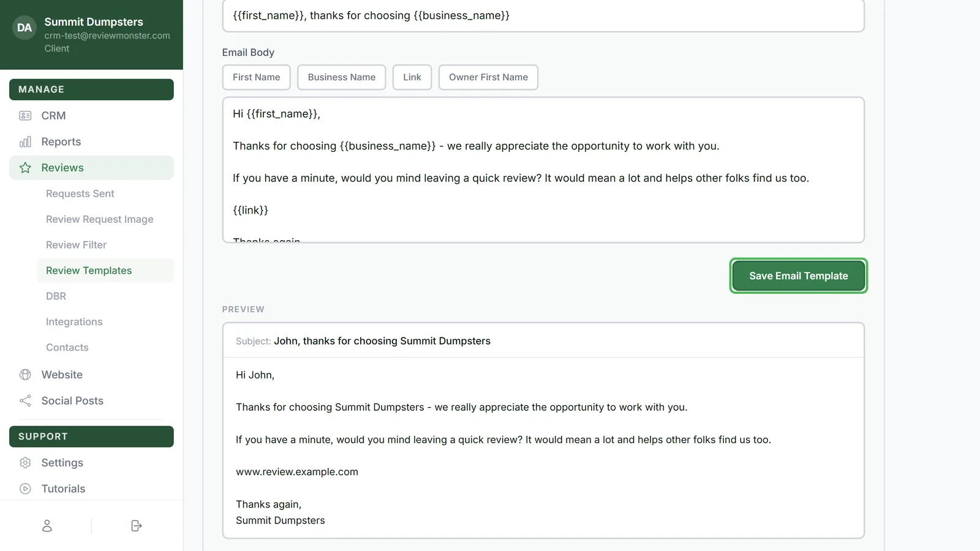Open the CRM menu item
The height and width of the screenshot is (551, 980).
[91, 116]
